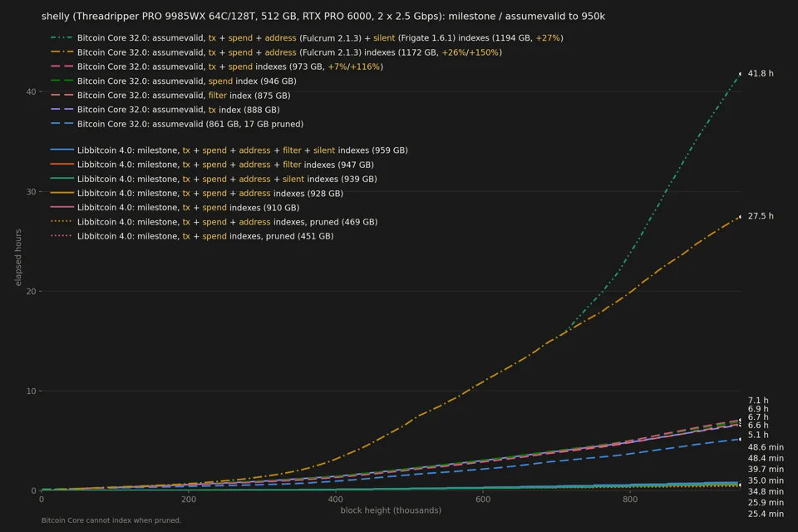Click the "elapsed hours" y-axis title
798x532 pixels.
click(x=18, y=258)
